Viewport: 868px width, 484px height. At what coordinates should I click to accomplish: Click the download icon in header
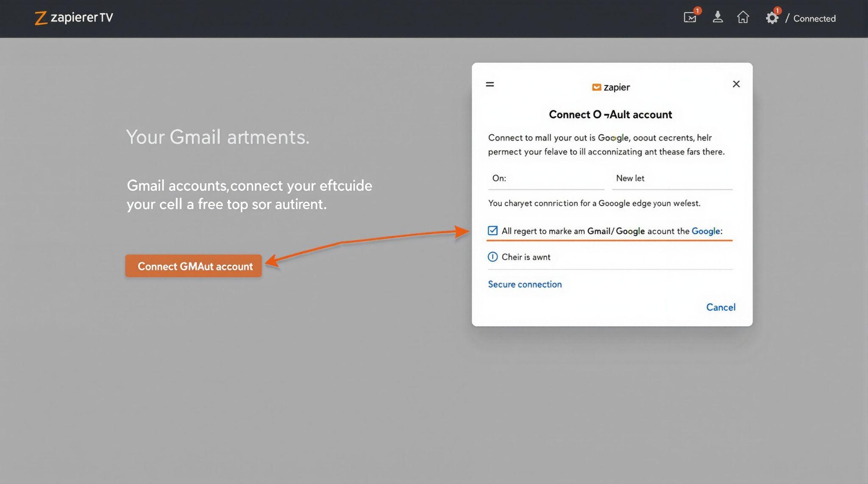(x=718, y=17)
